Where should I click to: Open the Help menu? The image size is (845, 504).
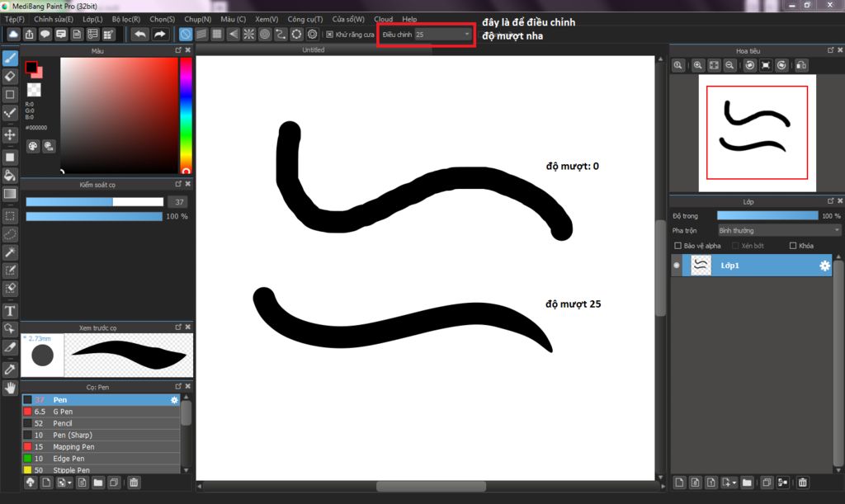[x=409, y=19]
